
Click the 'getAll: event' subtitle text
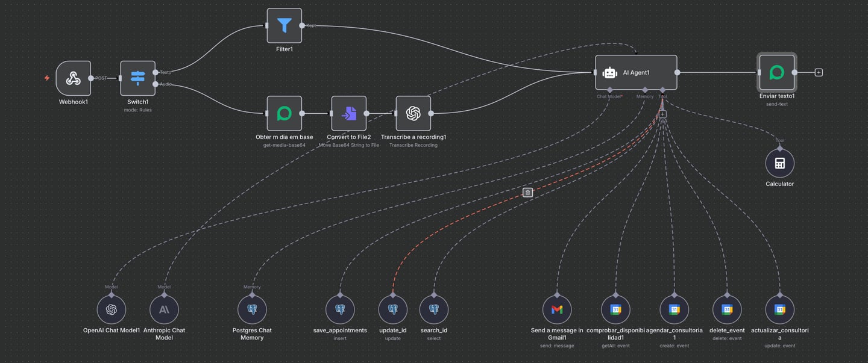coord(615,346)
